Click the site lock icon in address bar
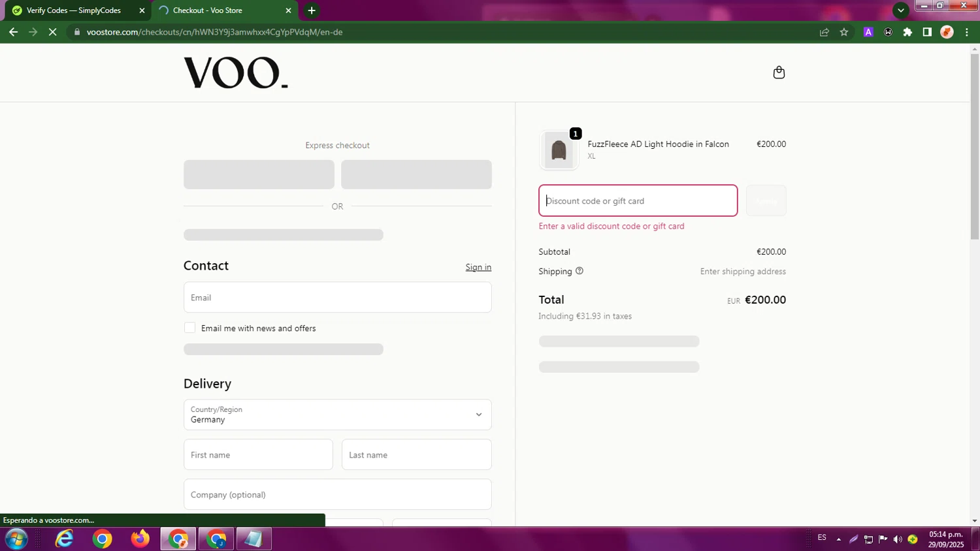This screenshot has height=551, width=980. click(77, 32)
